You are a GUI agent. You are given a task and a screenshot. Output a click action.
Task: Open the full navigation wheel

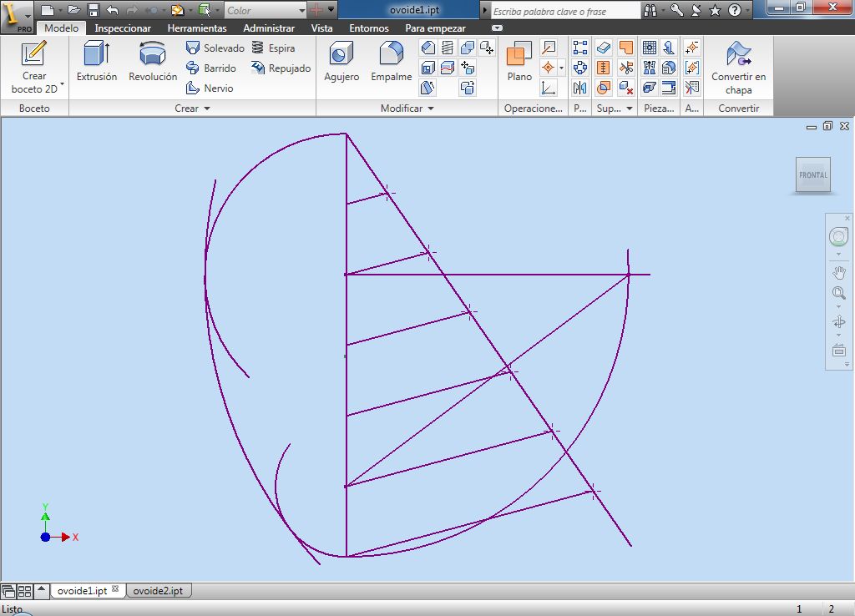pos(838,236)
